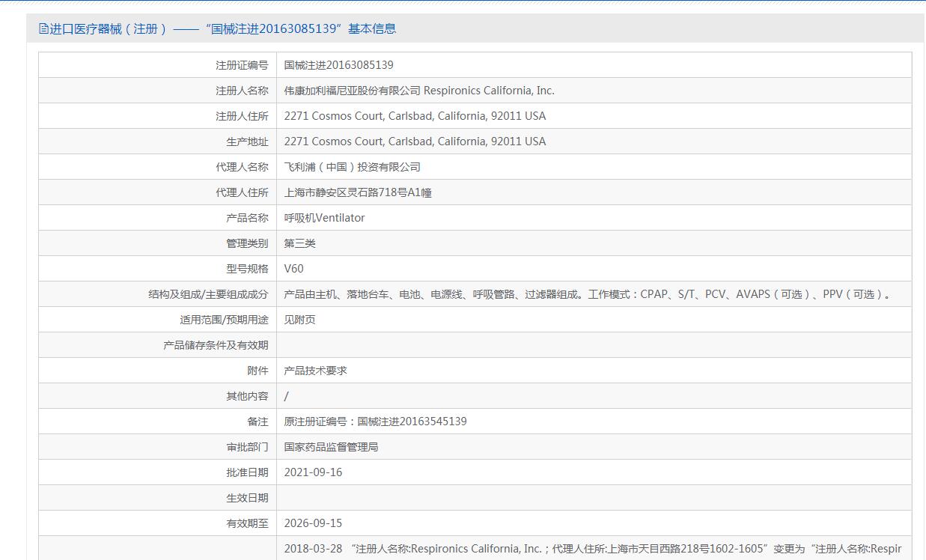This screenshot has height=560, width=926.
Task: Click the 有效期至 label
Action: 247,523
